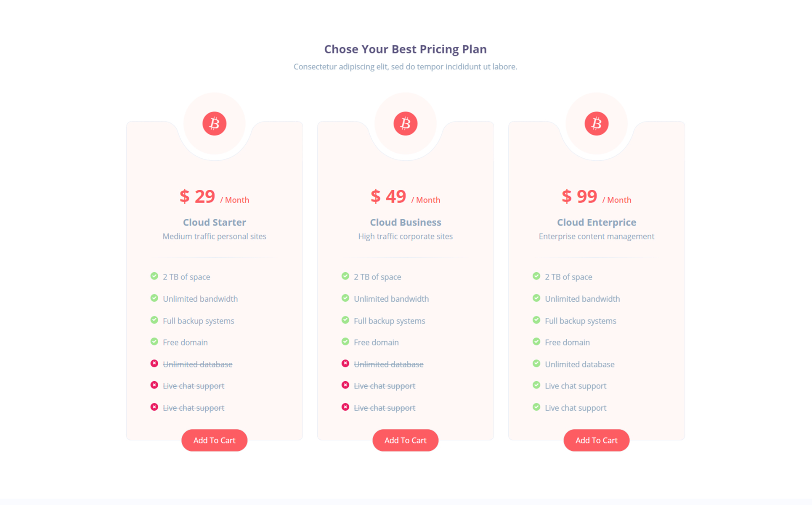Click Cloud Starter's green check beside 2 TB of space
This screenshot has width=812, height=505.
154,276
